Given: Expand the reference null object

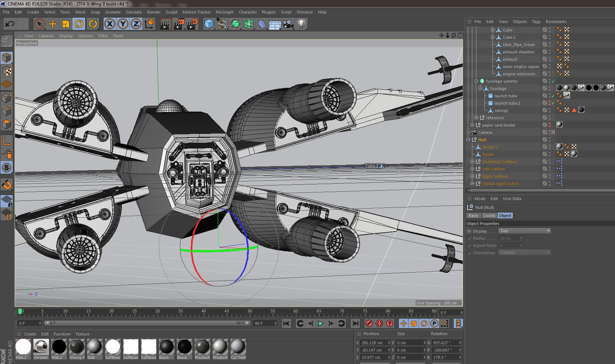Looking at the screenshot, I should (x=476, y=118).
